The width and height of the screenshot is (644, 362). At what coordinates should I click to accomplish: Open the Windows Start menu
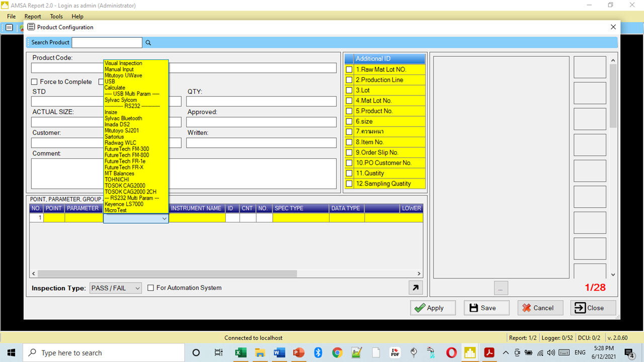(x=11, y=352)
